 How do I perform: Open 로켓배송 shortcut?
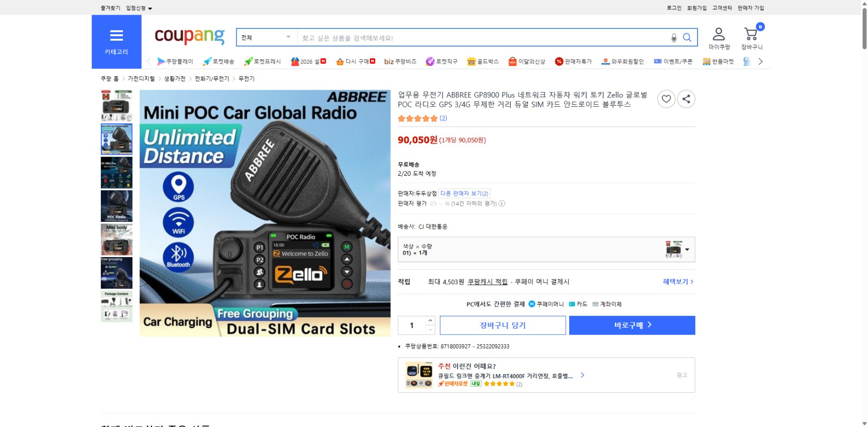coord(218,61)
